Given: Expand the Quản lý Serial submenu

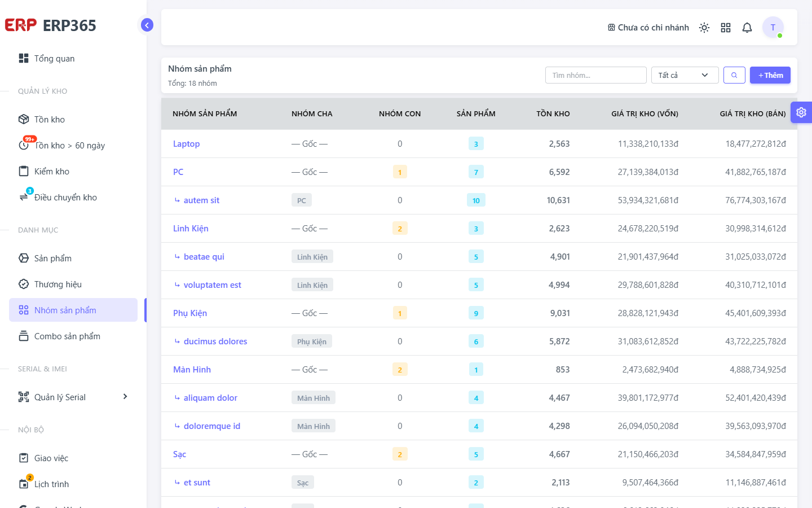Looking at the screenshot, I should 73,397.
